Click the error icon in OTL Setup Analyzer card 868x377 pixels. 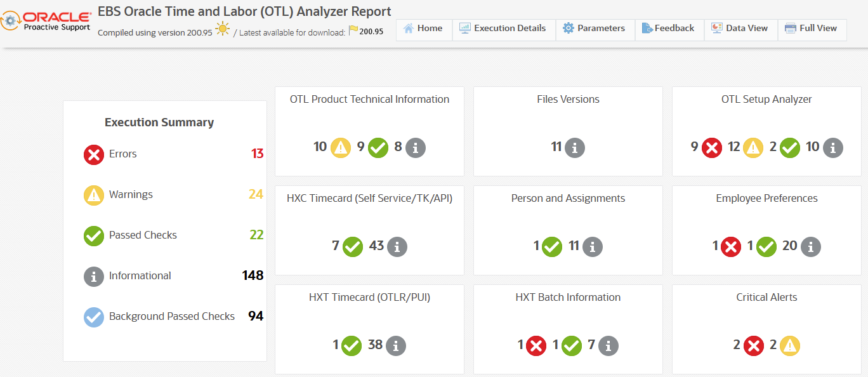point(711,147)
